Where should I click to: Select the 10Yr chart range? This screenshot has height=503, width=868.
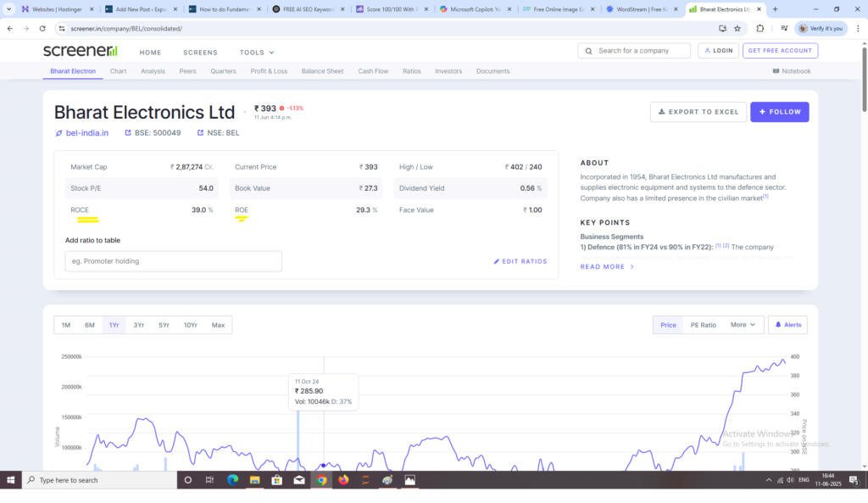191,325
